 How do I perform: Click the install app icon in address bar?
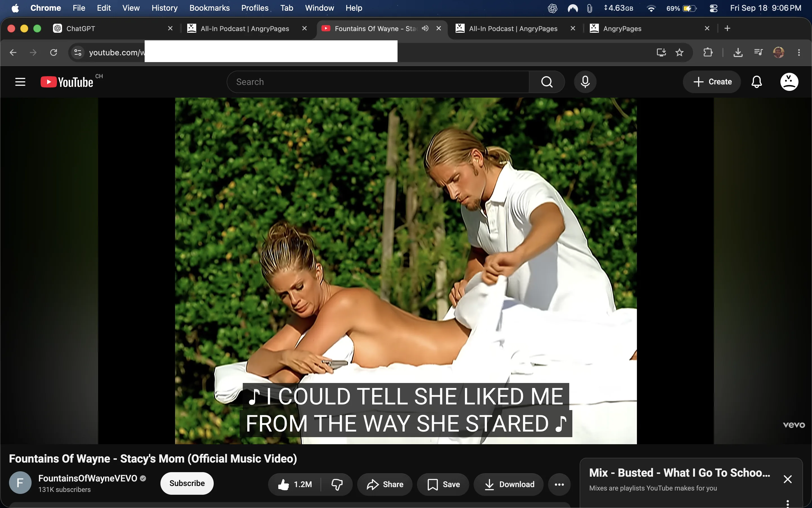click(661, 52)
